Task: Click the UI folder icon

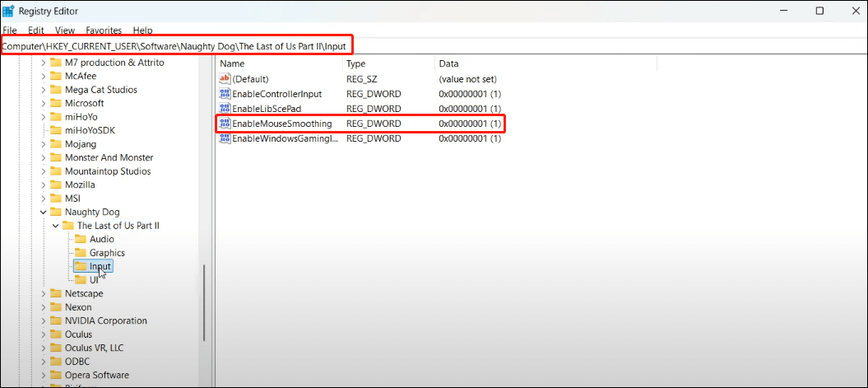Action: click(x=81, y=280)
